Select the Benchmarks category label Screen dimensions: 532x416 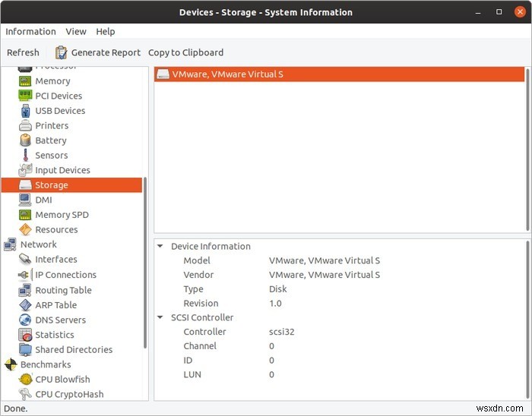pos(46,364)
